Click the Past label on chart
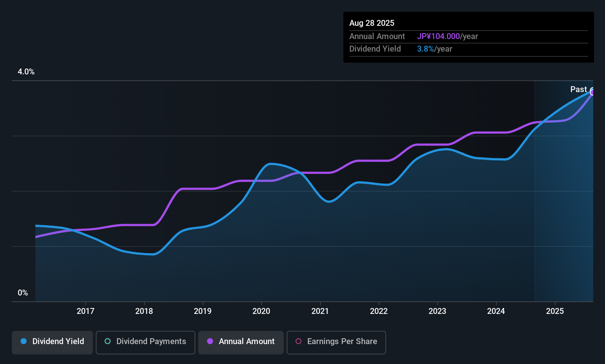The image size is (605, 364). click(x=578, y=89)
